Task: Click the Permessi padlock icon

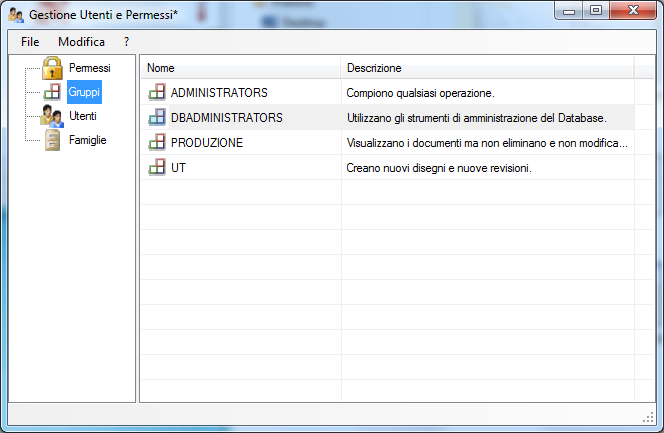Action: [52, 68]
